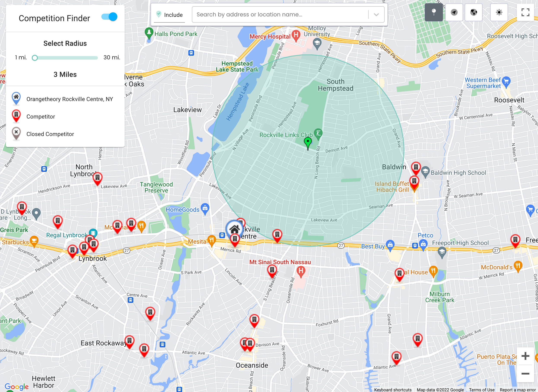Click the sun brightness theme button
The image size is (538, 392).
click(499, 12)
